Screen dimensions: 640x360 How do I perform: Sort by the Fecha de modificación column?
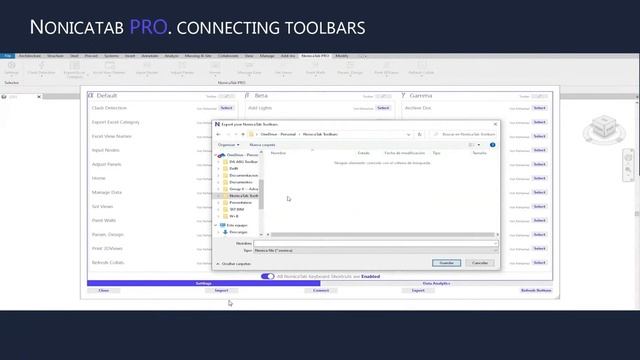point(404,153)
